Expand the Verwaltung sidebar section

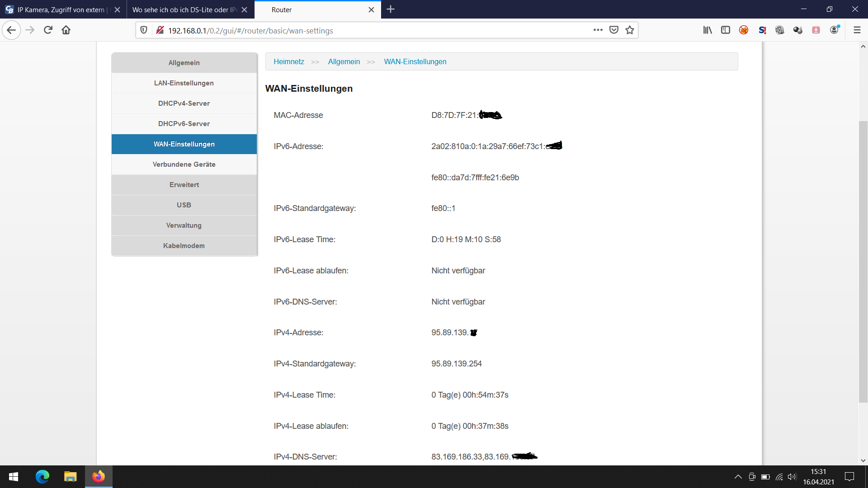(184, 225)
